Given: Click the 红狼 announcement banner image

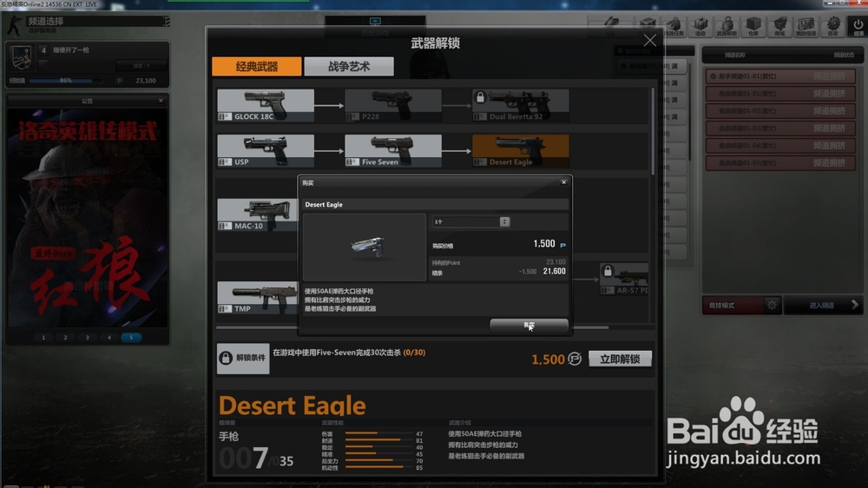Looking at the screenshot, I should pyautogui.click(x=87, y=218).
